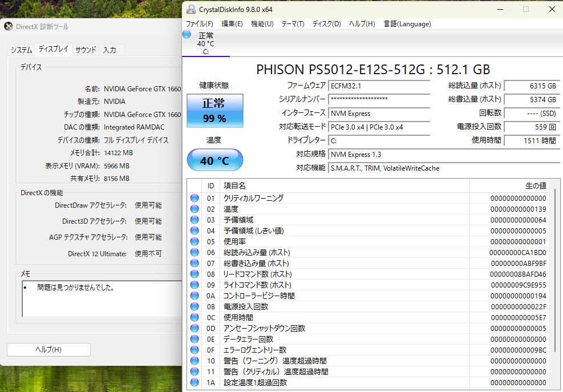Open the 言語(Language) menu
Screen dimensions: 563x392
tap(407, 24)
